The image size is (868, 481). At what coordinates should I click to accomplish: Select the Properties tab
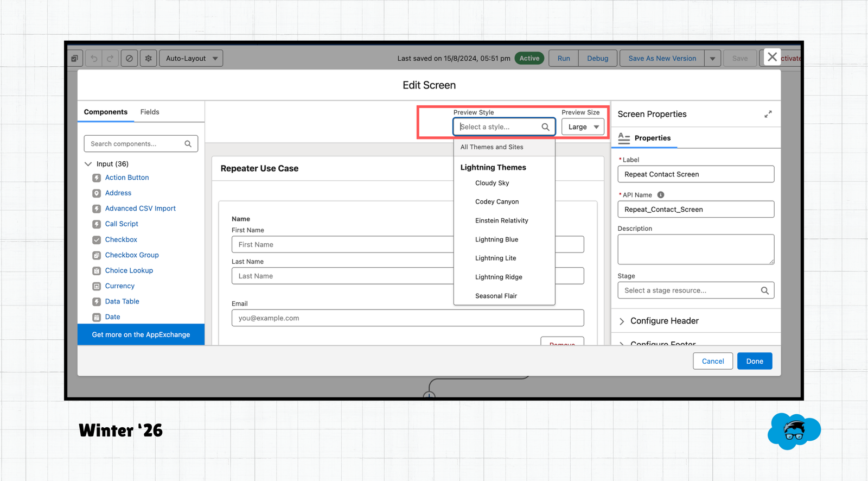[644, 138]
